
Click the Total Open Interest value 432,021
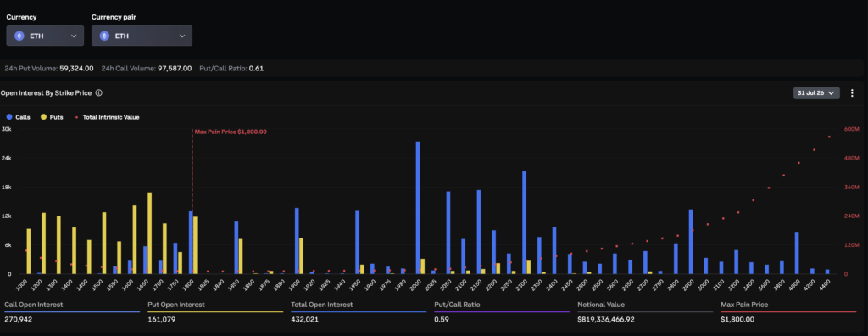(x=304, y=319)
